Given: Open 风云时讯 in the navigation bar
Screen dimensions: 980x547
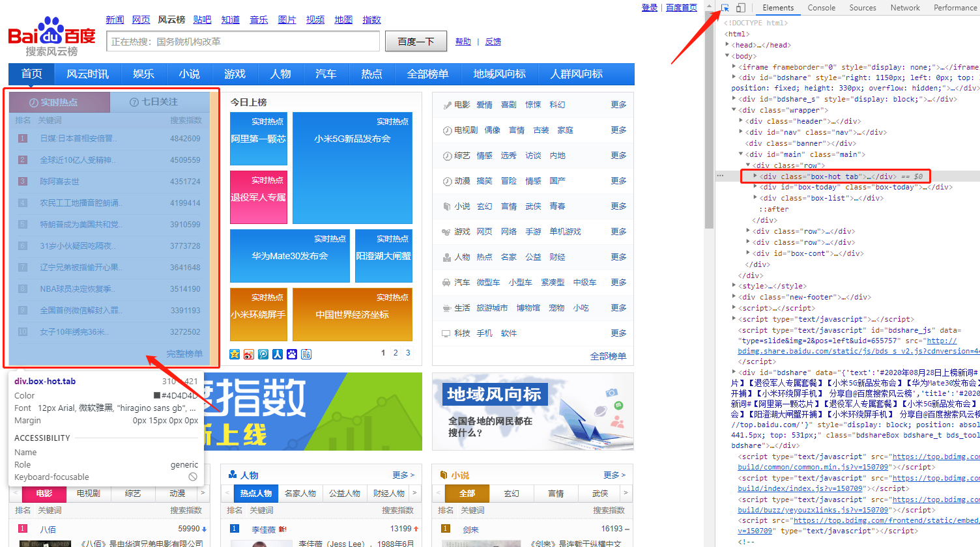Looking at the screenshot, I should coord(88,74).
